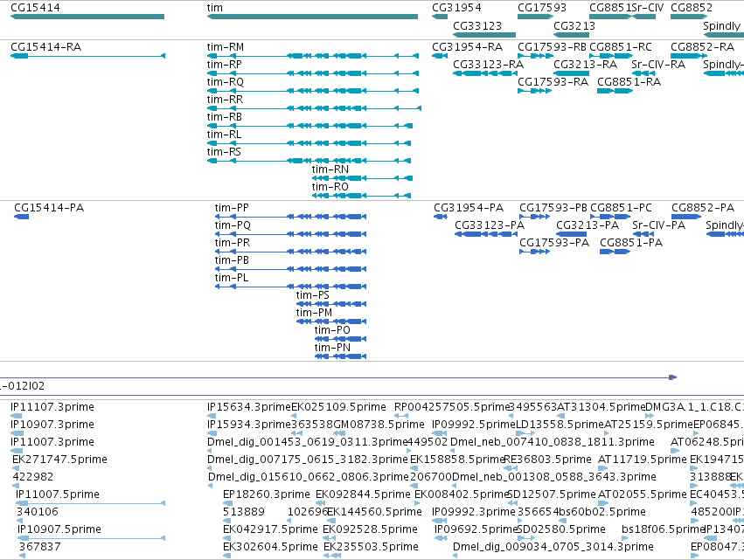The width and height of the screenshot is (744, 560).
Task: Select the EK042917.5prime EST
Action: click(226, 538)
